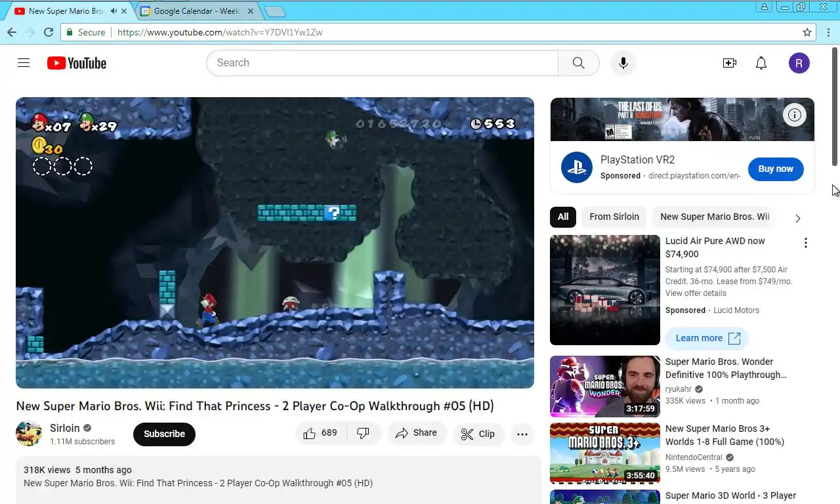Dislike the video with thumbs down
This screenshot has width=840, height=504.
point(363,433)
